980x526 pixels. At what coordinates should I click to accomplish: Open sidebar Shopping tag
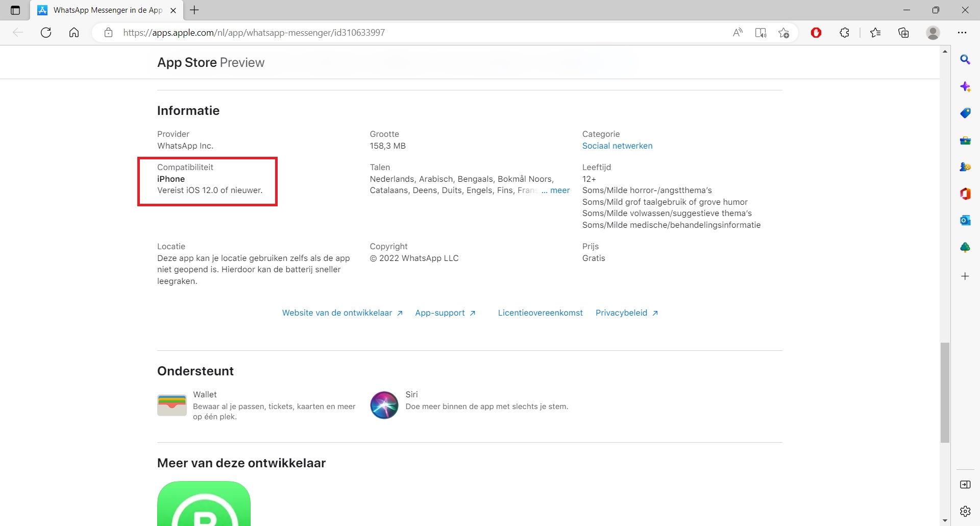click(x=965, y=113)
